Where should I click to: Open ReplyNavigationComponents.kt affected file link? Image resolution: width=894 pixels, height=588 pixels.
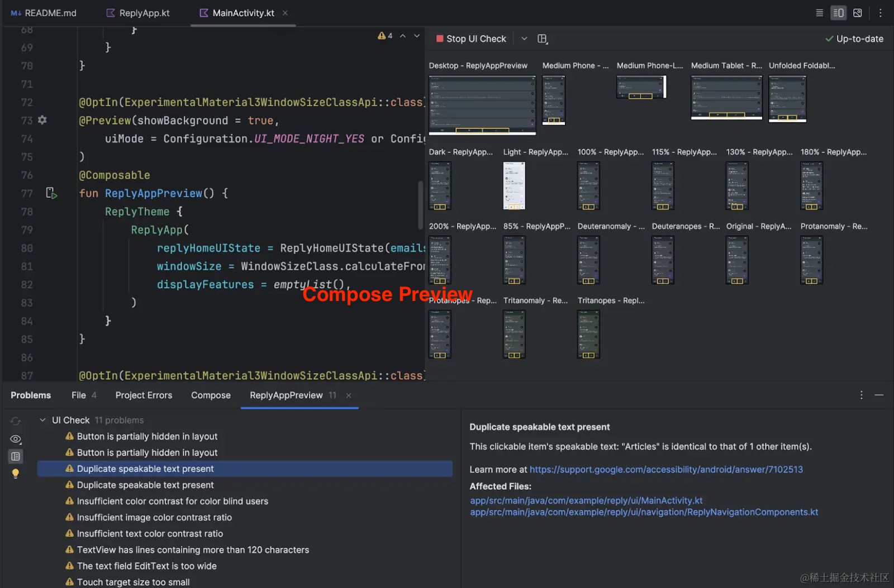(x=644, y=512)
